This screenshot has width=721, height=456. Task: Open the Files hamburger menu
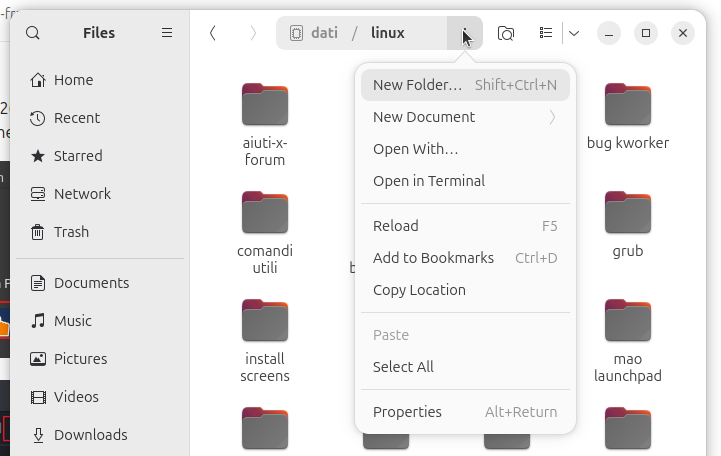coord(167,33)
